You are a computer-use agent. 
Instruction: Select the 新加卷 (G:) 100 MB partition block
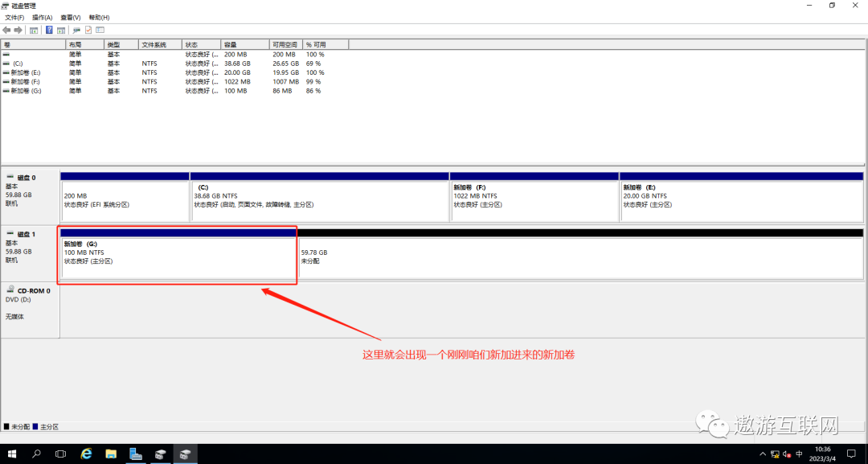178,253
